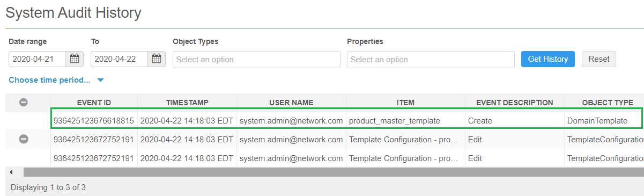Screen dimensions: 644x196
Task: Collapse the second event group minus icon
Action: (24, 139)
